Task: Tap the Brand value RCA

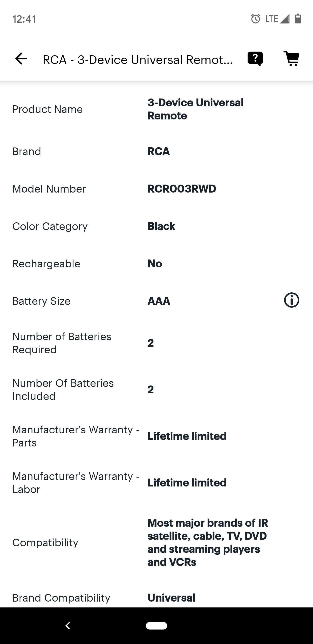Action: 159,151
